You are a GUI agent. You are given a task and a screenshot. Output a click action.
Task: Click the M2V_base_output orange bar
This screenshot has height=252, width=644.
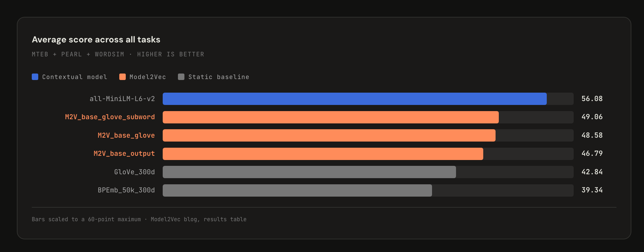tap(323, 154)
